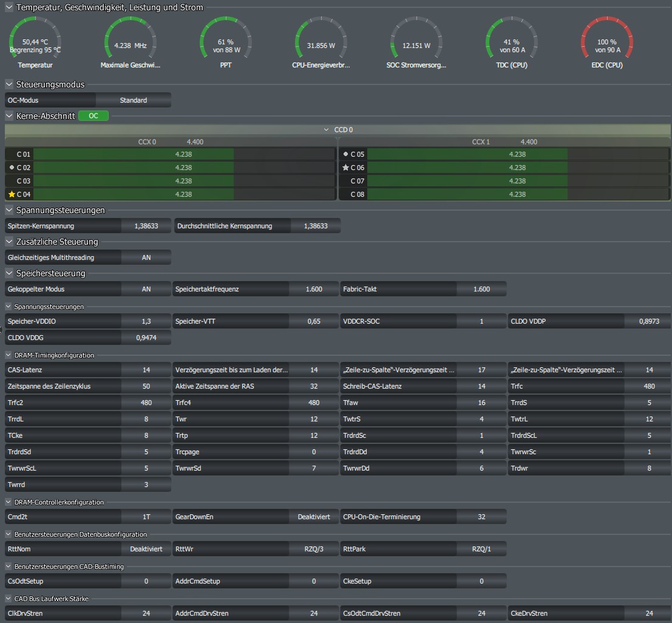This screenshot has height=623, width=672.
Task: Toggle the Gleichzeitiges Multithreading AN value
Action: (x=146, y=257)
